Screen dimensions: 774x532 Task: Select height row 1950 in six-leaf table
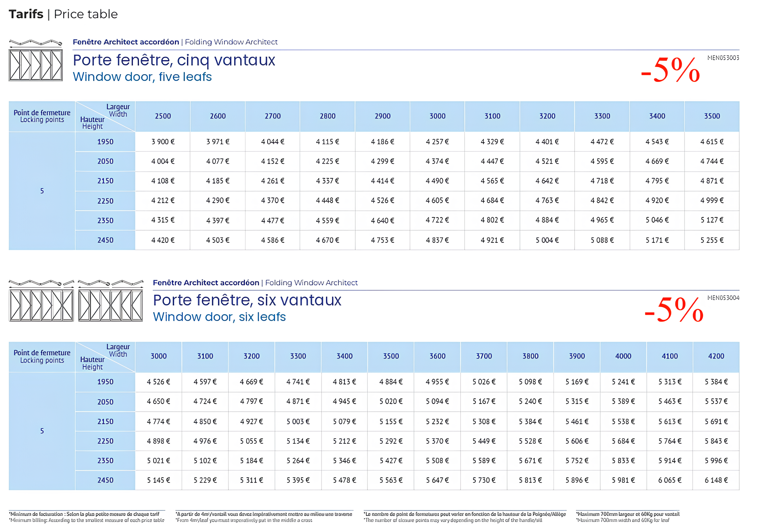[105, 382]
